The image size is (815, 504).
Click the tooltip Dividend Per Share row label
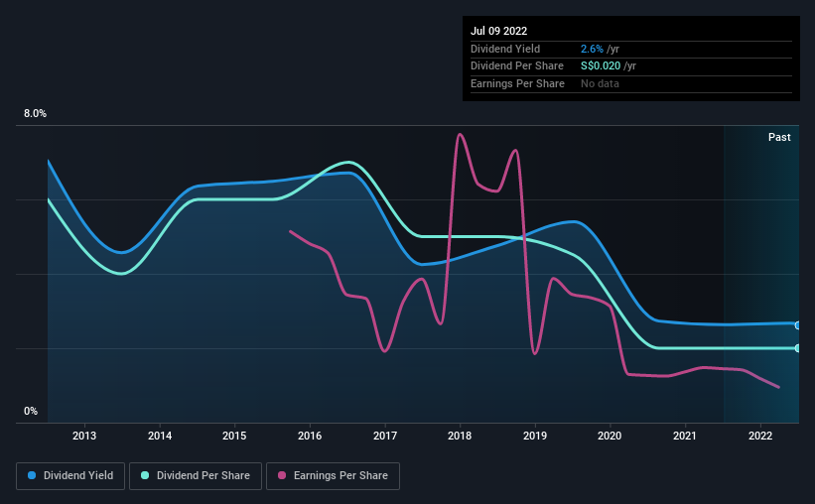click(x=517, y=66)
